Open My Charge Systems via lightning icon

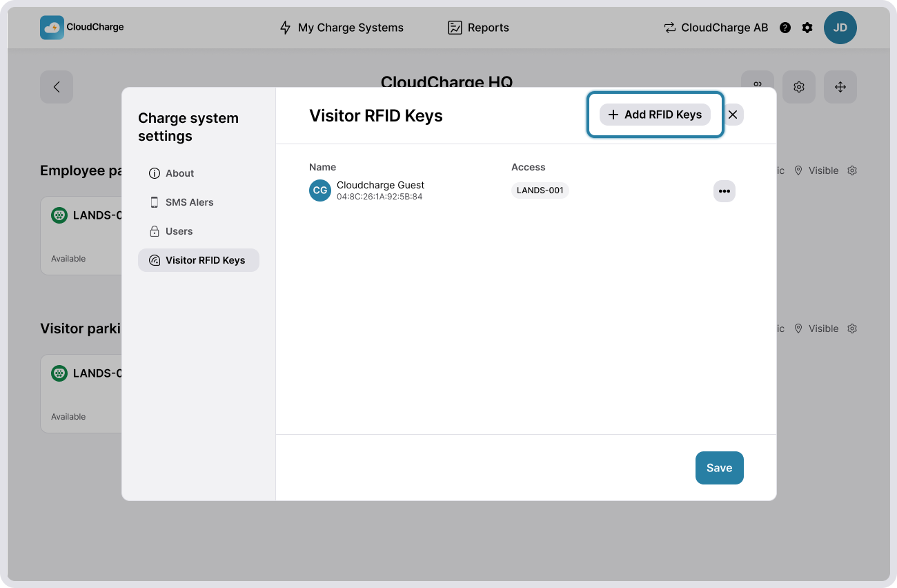click(285, 28)
